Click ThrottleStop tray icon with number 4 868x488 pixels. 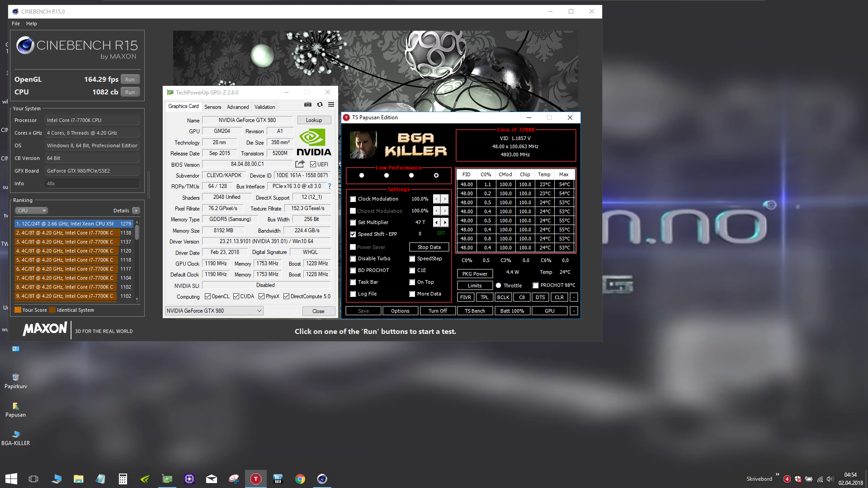pyautogui.click(x=787, y=479)
